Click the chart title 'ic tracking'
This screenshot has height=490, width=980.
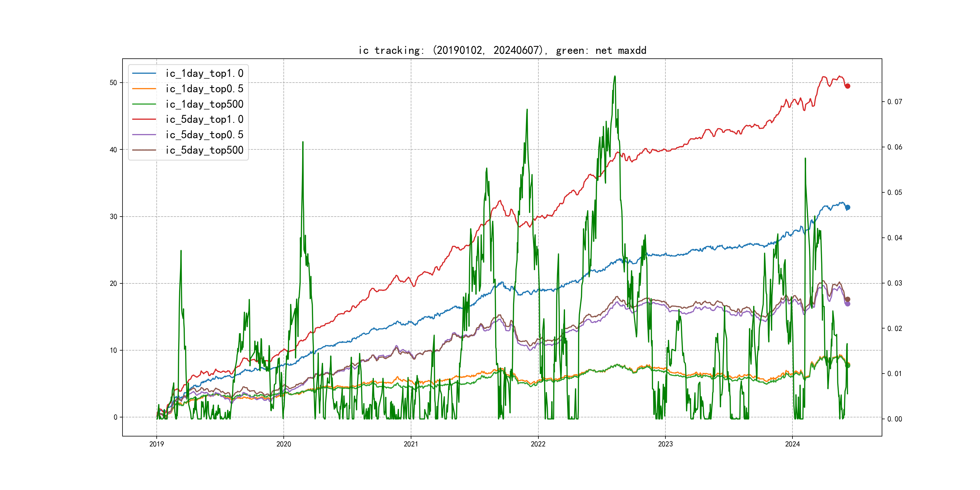coord(502,50)
